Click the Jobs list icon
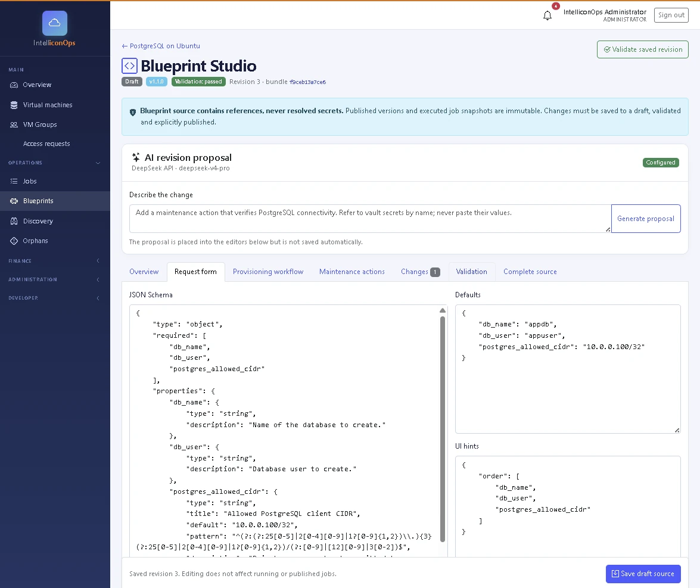The height and width of the screenshot is (588, 700). pos(14,181)
